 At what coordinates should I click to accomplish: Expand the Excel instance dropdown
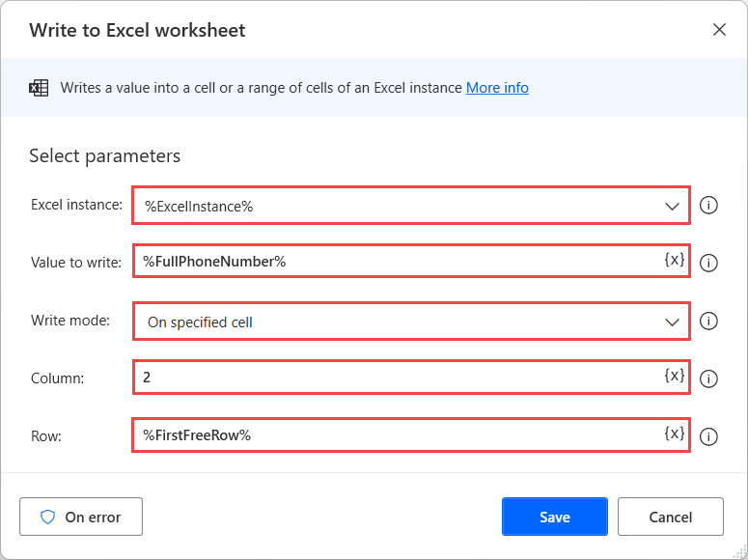click(x=672, y=207)
